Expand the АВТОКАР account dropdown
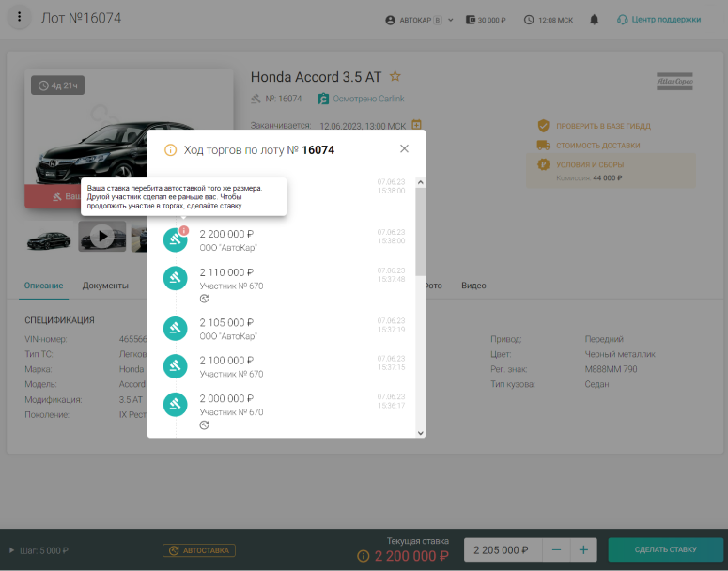This screenshot has width=728, height=571. [451, 20]
